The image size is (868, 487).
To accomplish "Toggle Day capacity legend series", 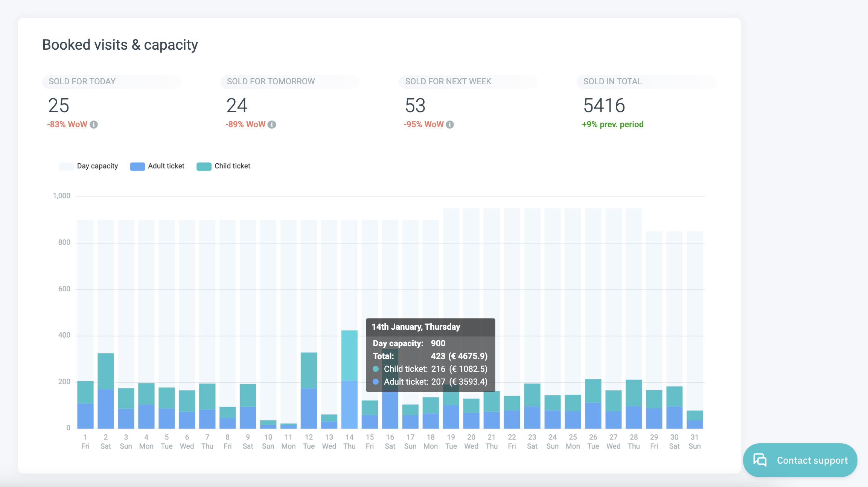I will coord(97,166).
